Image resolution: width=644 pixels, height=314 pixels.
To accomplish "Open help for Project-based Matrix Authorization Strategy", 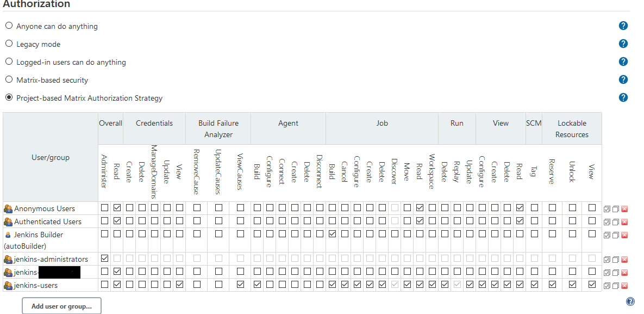I will 623,97.
